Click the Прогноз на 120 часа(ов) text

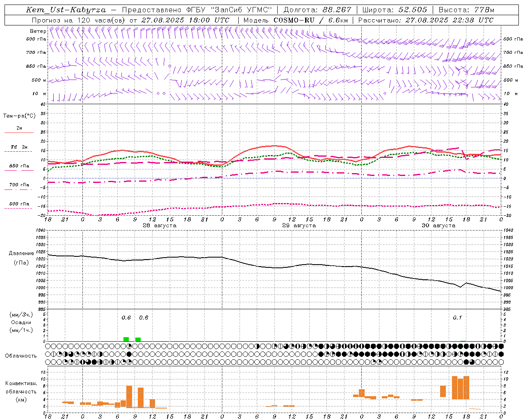[79, 20]
